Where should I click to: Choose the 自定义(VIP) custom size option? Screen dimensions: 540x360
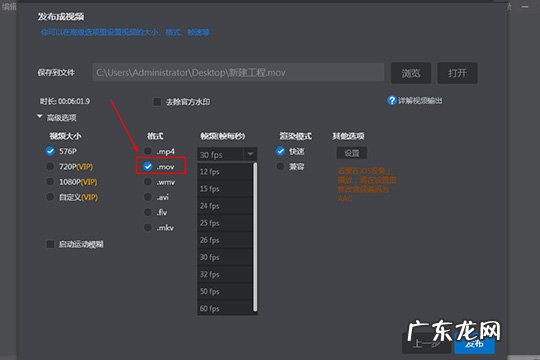50,197
